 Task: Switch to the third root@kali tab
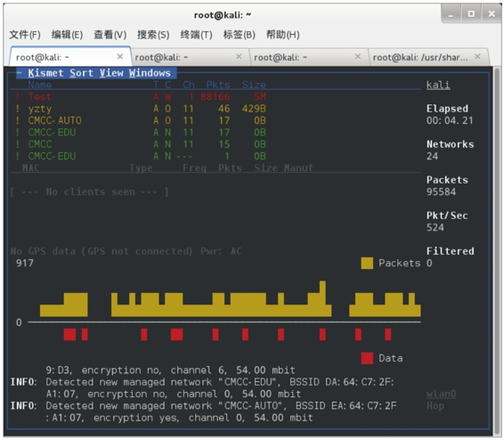pyautogui.click(x=309, y=57)
